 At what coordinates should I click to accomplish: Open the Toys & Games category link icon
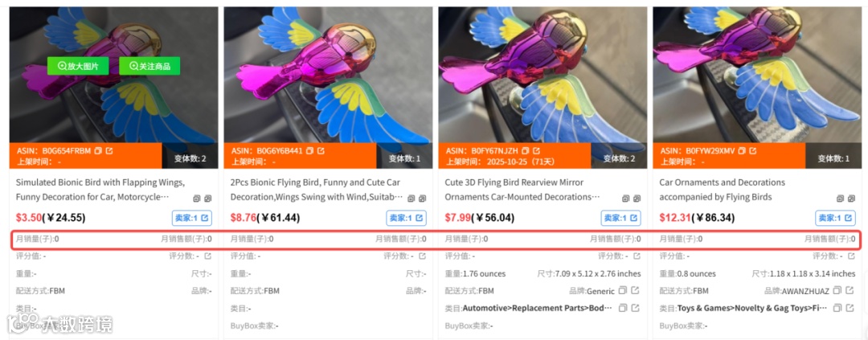(x=850, y=308)
